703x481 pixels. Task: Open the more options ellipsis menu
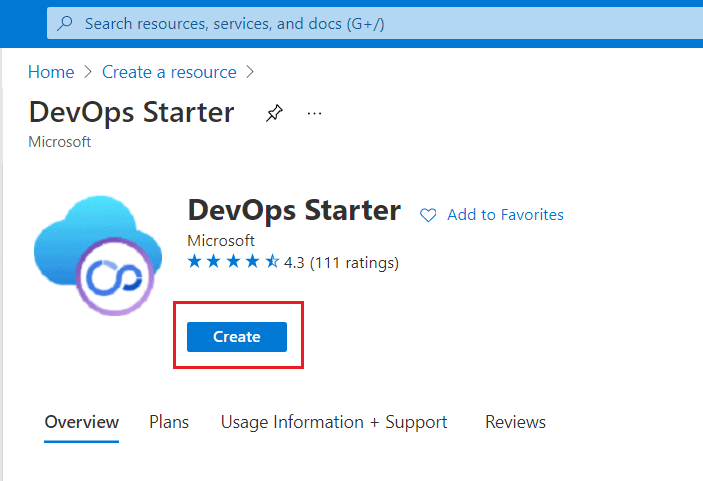point(314,113)
